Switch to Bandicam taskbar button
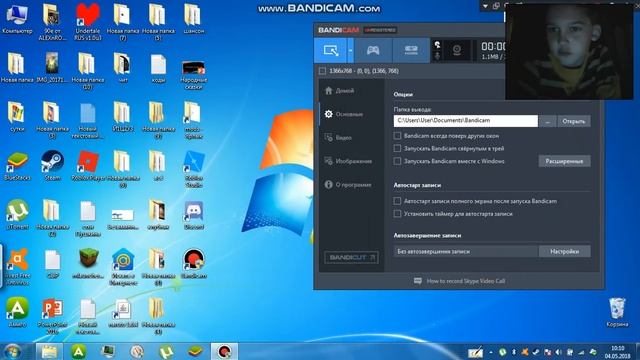This screenshot has height=360, width=640. [x=224, y=351]
